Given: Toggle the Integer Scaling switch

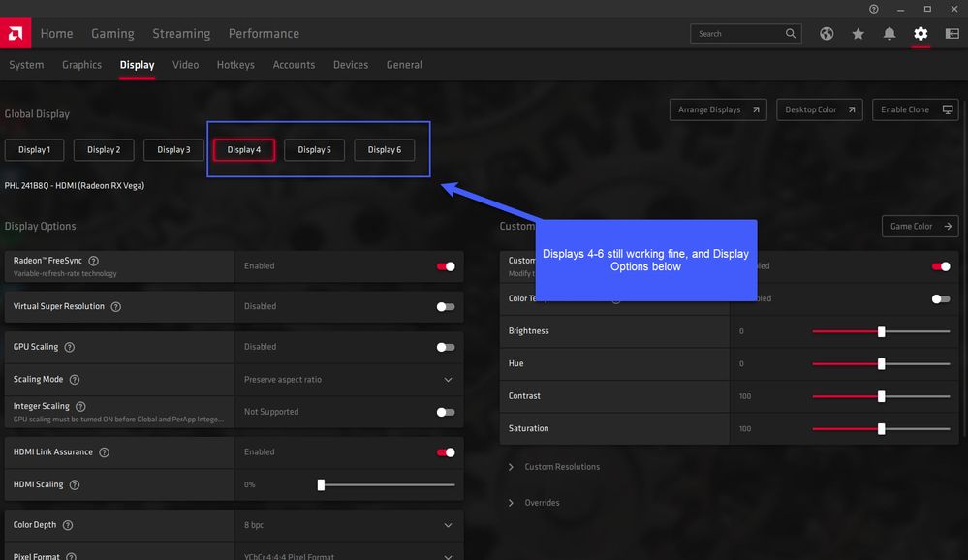Looking at the screenshot, I should point(446,412).
